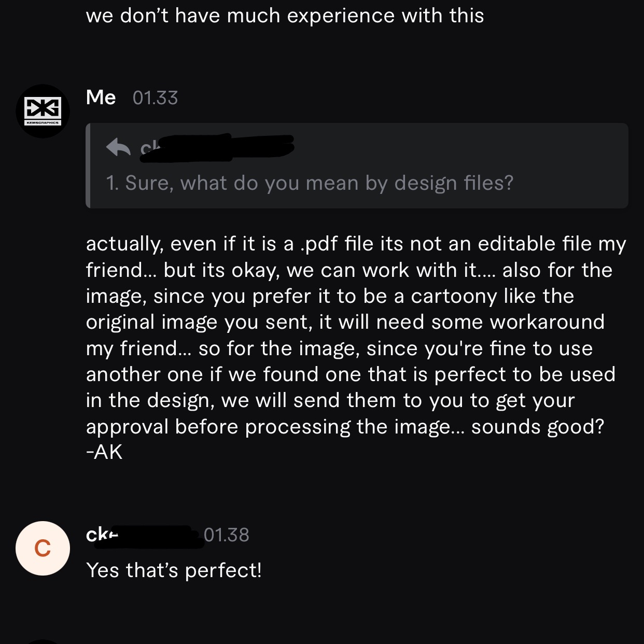Open the orange C user avatar
This screenshot has height=644, width=644.
(x=43, y=548)
